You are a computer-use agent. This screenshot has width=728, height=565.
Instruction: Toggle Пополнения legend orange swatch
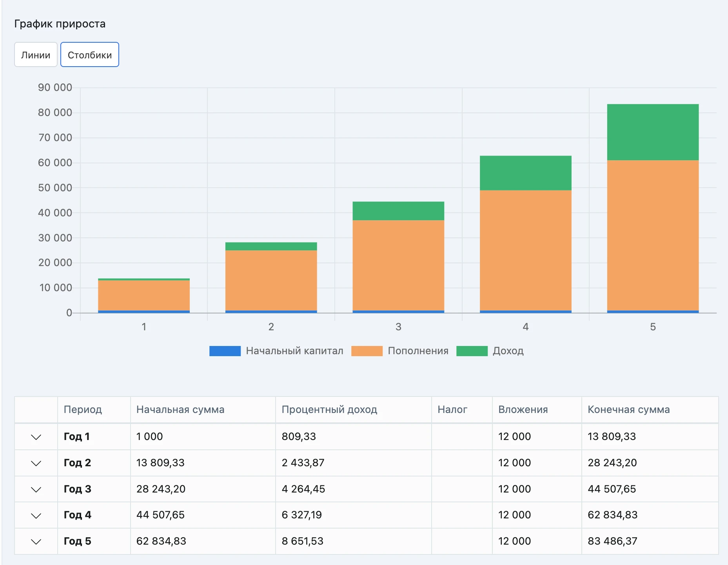(367, 351)
